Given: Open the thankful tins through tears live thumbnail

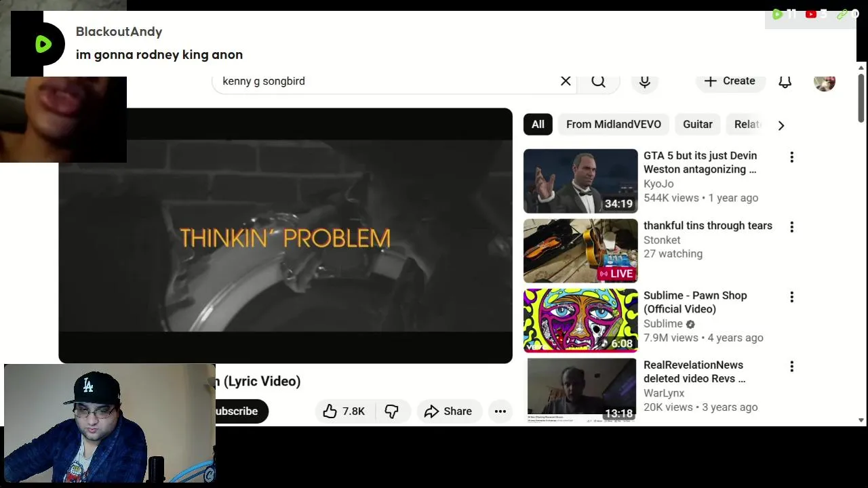Looking at the screenshot, I should (580, 251).
